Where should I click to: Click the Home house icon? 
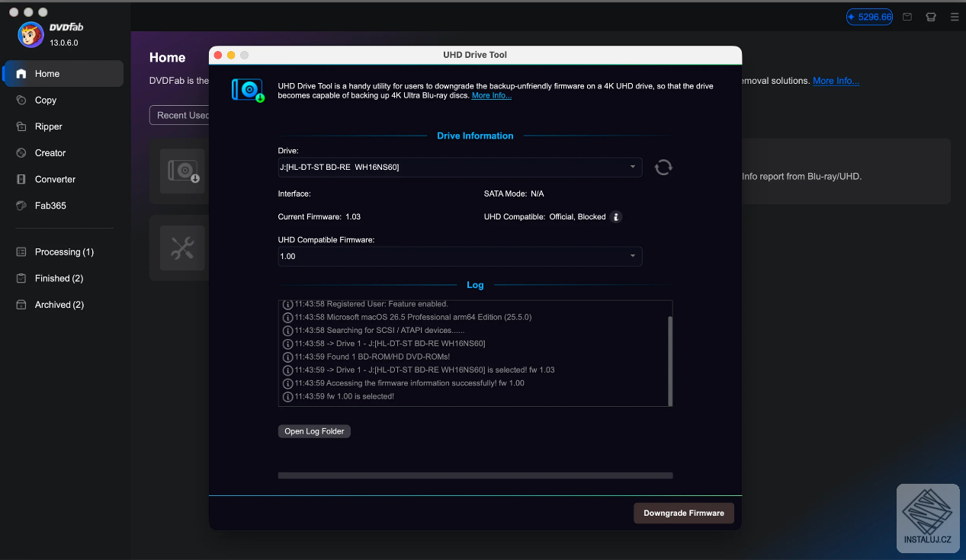pos(21,74)
